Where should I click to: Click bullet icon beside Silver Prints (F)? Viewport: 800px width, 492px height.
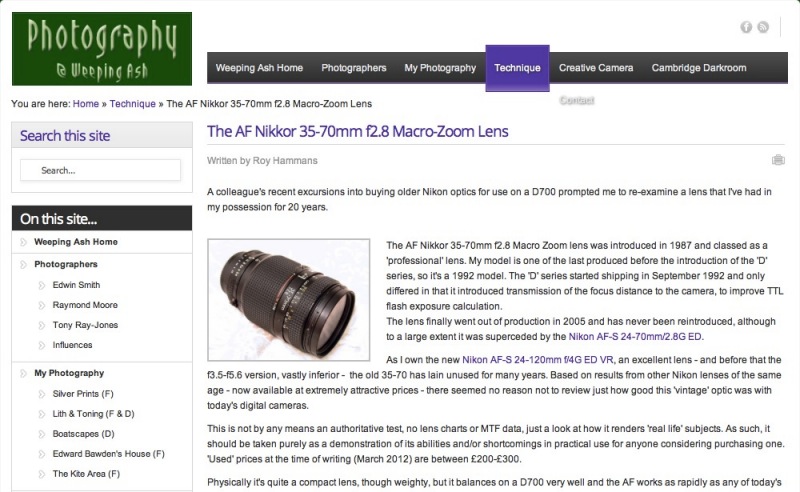42,394
